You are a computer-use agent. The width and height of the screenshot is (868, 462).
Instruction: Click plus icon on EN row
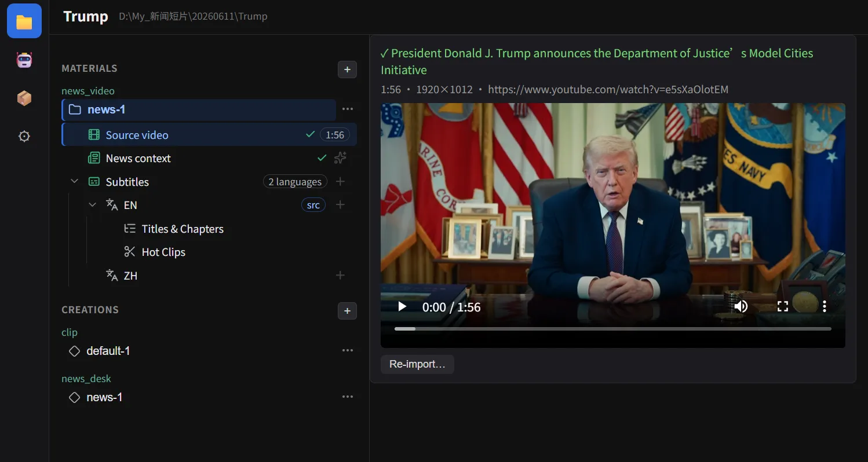click(340, 205)
